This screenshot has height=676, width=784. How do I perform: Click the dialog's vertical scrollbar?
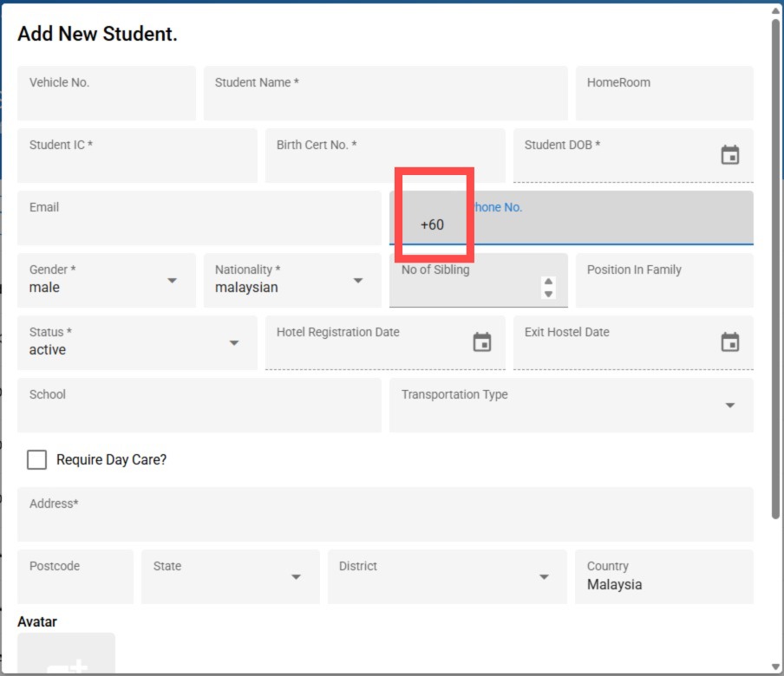point(775,260)
